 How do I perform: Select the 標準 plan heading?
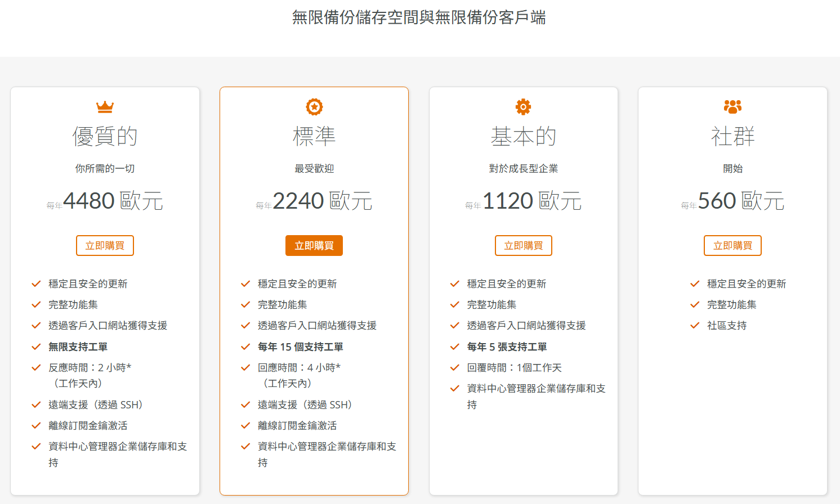click(x=314, y=136)
